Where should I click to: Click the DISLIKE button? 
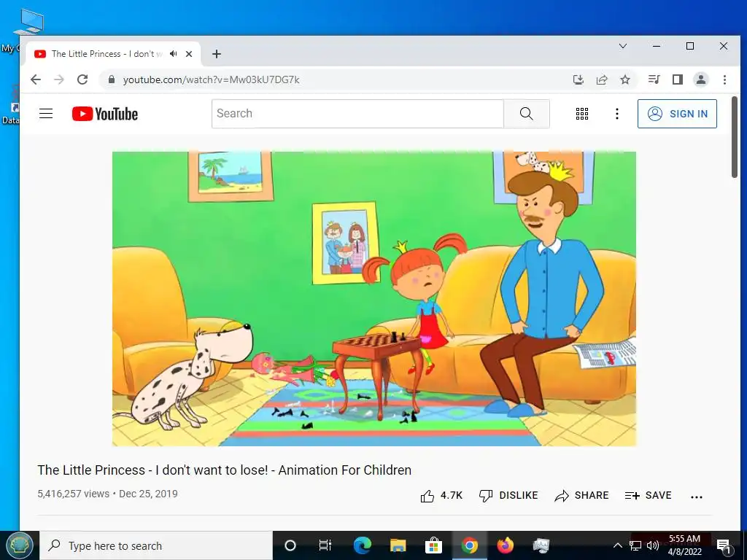[x=508, y=496]
